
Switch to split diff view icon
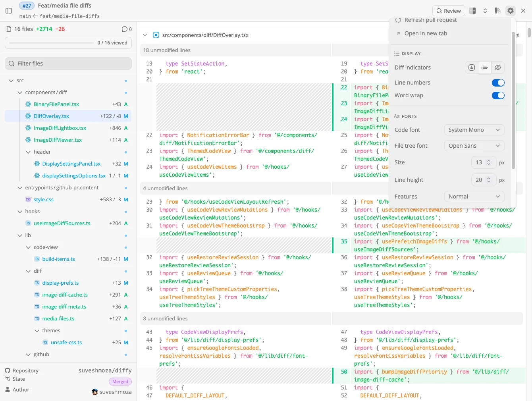pyautogui.click(x=472, y=11)
